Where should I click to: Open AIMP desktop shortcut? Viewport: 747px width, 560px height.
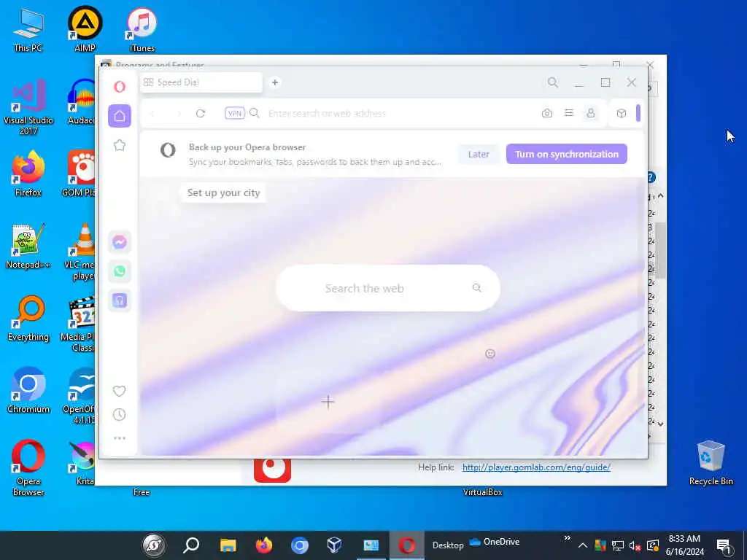click(85, 28)
